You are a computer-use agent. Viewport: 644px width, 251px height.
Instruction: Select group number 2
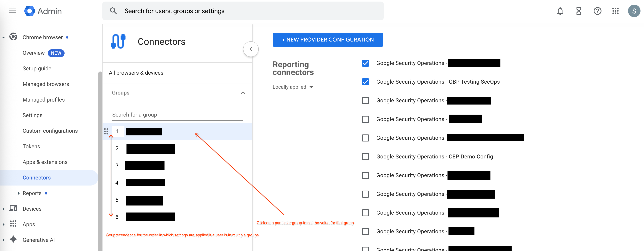click(x=177, y=149)
